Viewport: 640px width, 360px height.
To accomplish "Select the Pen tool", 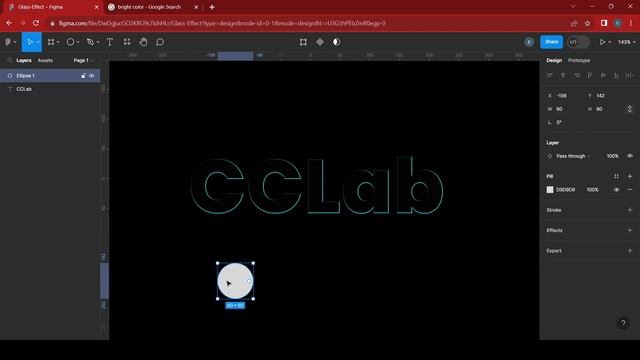I will [x=90, y=42].
